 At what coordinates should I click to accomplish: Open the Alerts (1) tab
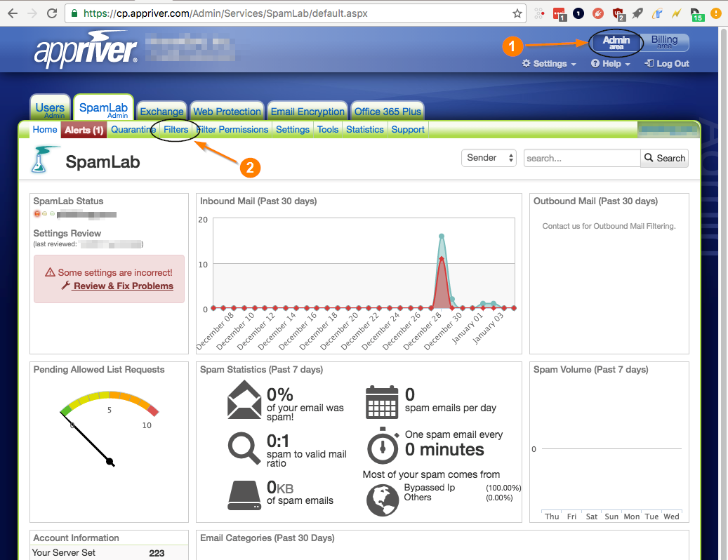(x=84, y=130)
